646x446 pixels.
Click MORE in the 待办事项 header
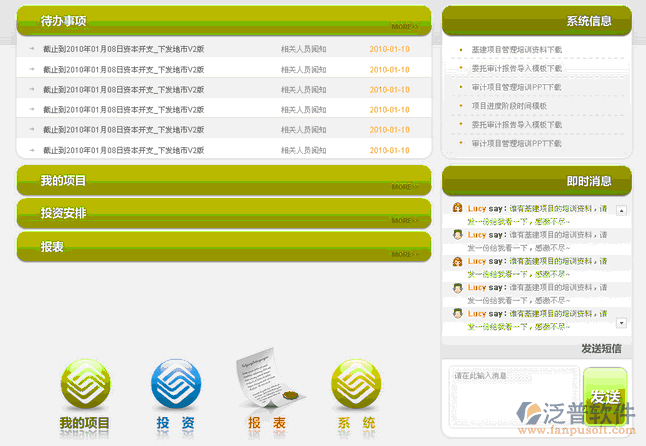[404, 27]
